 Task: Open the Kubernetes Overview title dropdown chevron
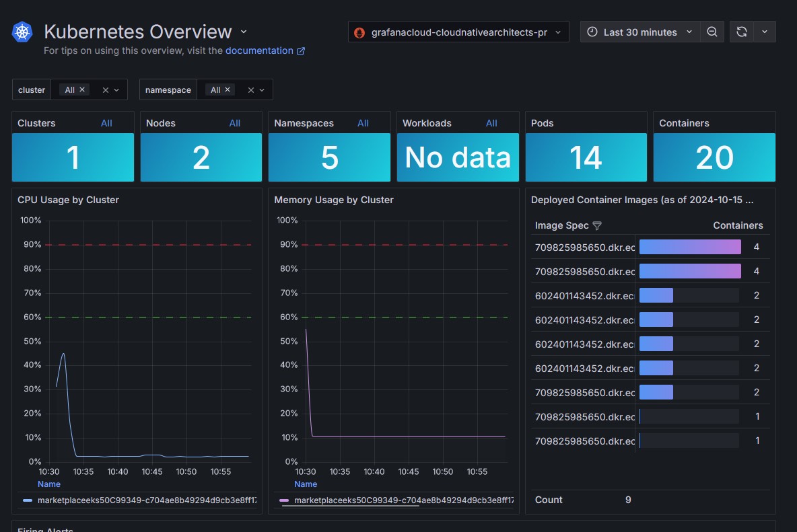point(244,32)
